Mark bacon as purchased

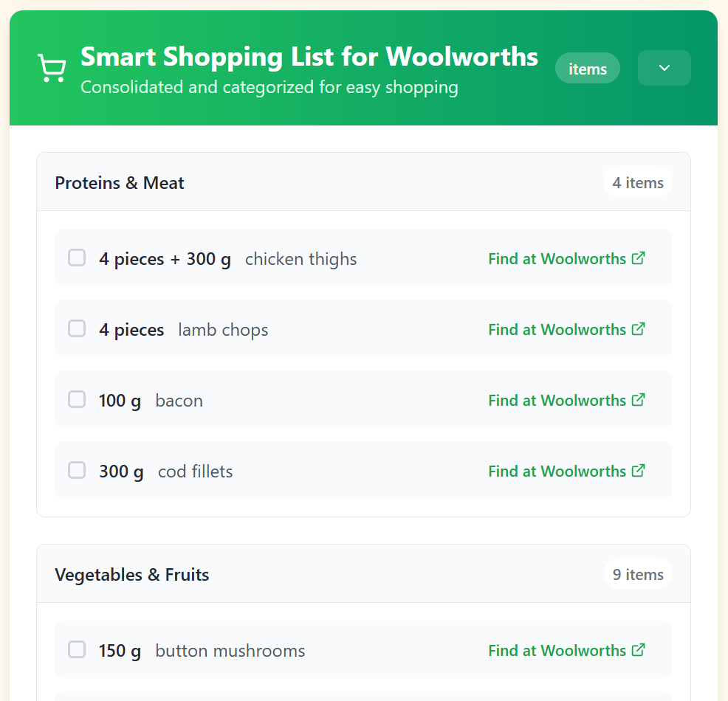pos(77,399)
